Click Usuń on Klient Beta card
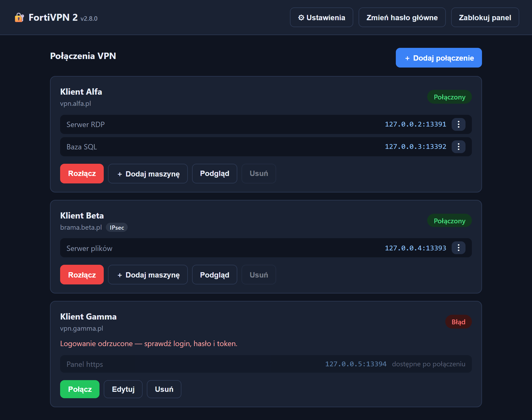The height and width of the screenshot is (420, 532). (259, 275)
